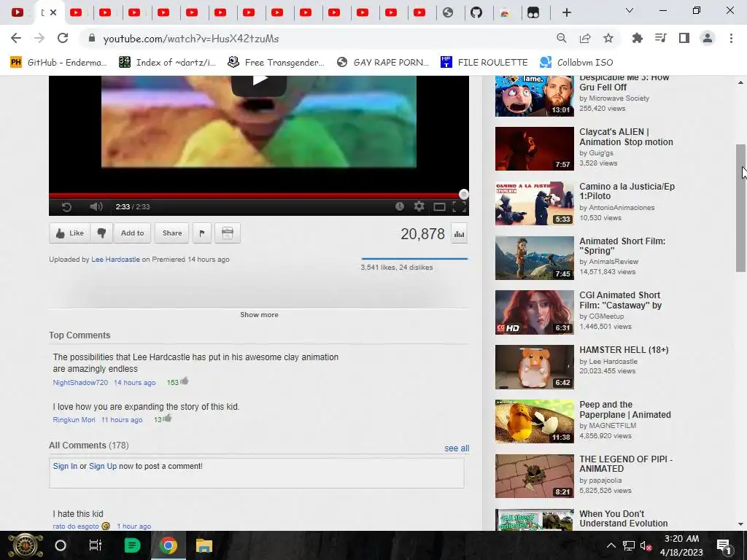Open Lee Hardcastle uploader link

pyautogui.click(x=115, y=260)
